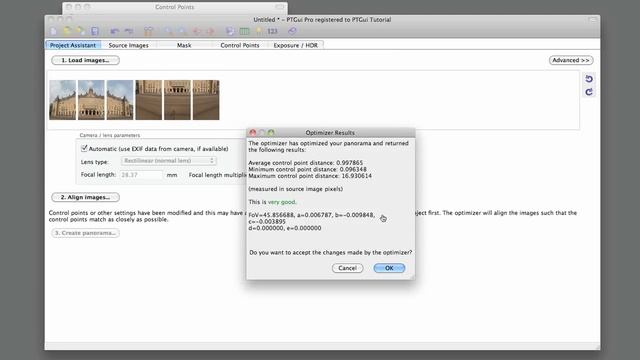This screenshot has height=360, width=640.
Task: Click the background Control Points window title
Action: (174, 7)
